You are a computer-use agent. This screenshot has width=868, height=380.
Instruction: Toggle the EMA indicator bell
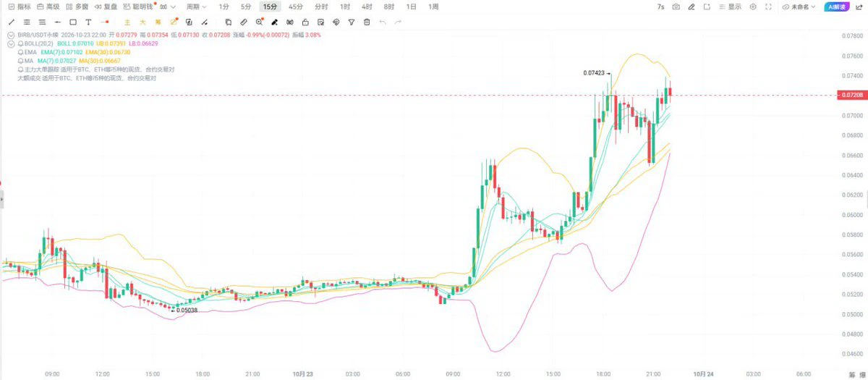pos(20,52)
